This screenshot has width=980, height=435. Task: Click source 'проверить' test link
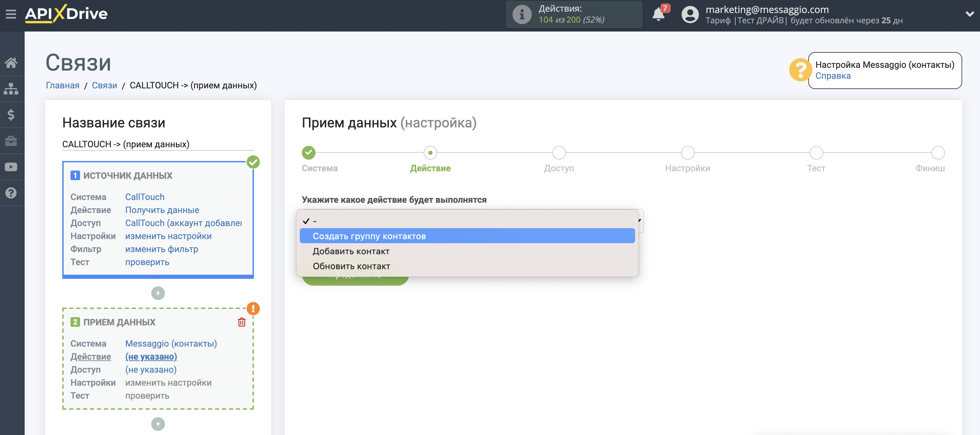(147, 262)
